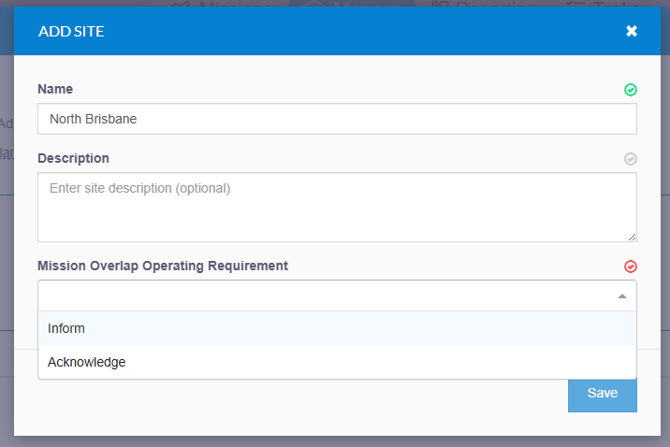Collapse the Mission Overlap dropdown arrow
This screenshot has width=670, height=447.
pos(622,296)
